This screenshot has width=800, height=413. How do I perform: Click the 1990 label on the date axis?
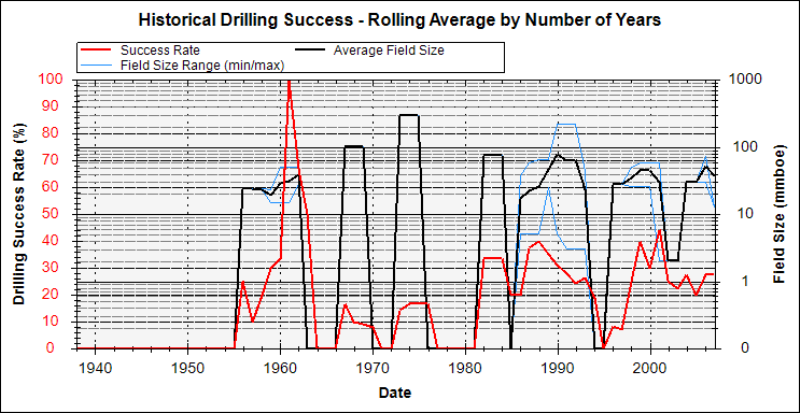[558, 367]
